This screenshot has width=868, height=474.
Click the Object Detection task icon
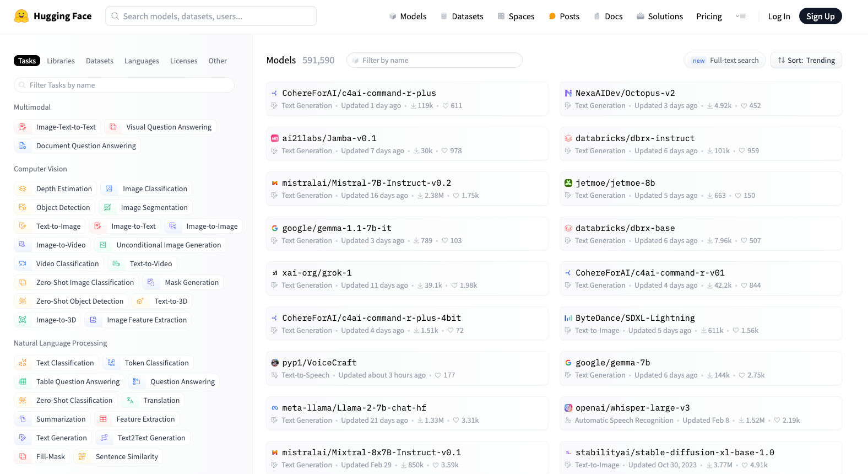click(x=23, y=208)
